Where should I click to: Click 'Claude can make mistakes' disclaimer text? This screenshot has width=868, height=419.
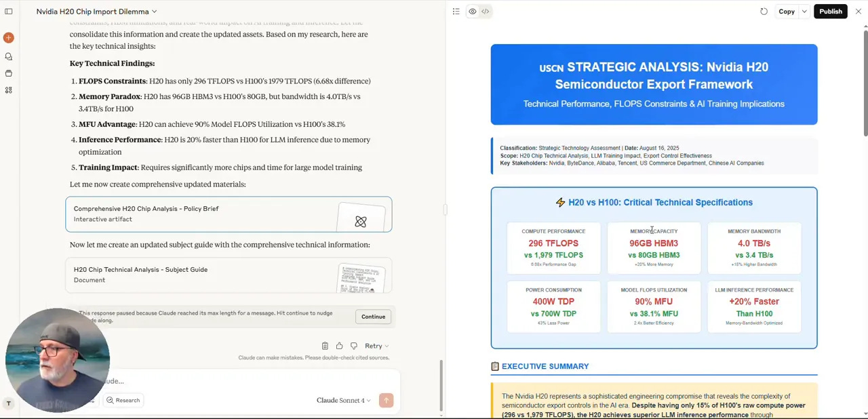[313, 357]
